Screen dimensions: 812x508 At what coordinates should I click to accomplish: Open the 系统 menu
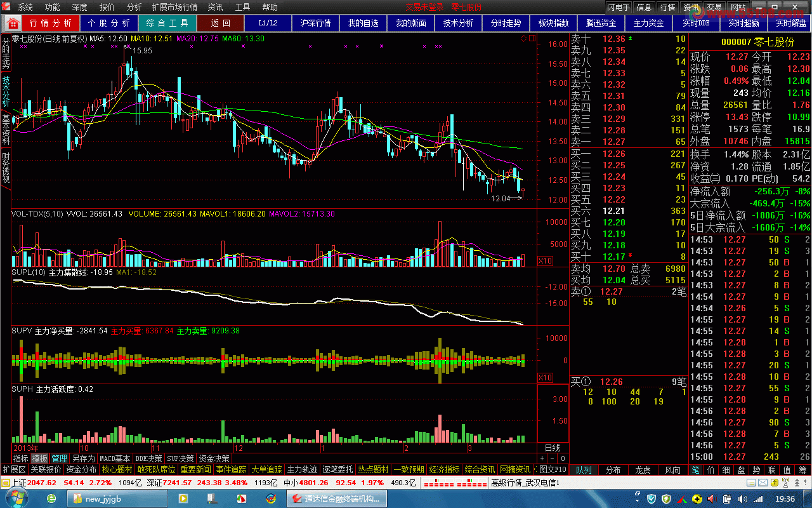pyautogui.click(x=25, y=7)
